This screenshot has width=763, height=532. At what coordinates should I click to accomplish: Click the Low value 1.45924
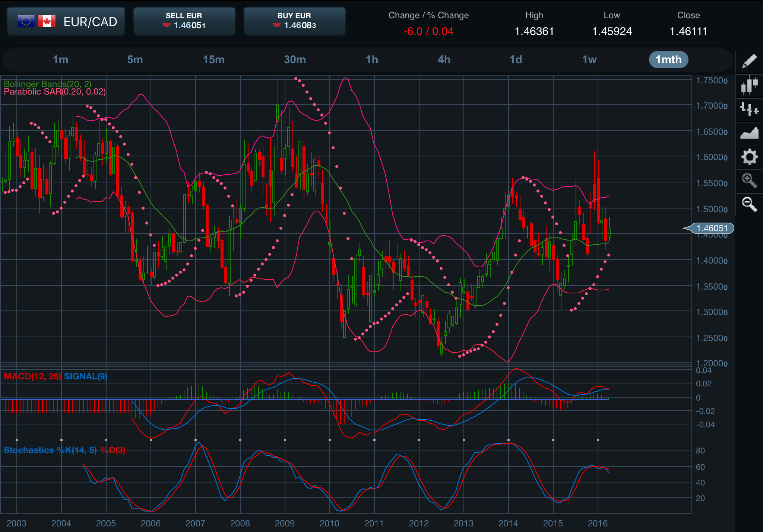pos(612,31)
